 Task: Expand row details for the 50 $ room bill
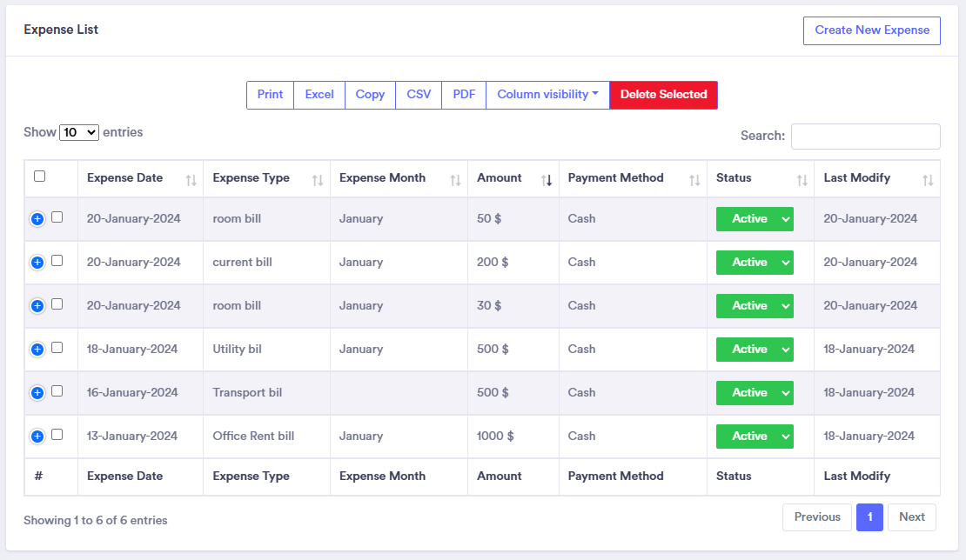click(x=37, y=219)
